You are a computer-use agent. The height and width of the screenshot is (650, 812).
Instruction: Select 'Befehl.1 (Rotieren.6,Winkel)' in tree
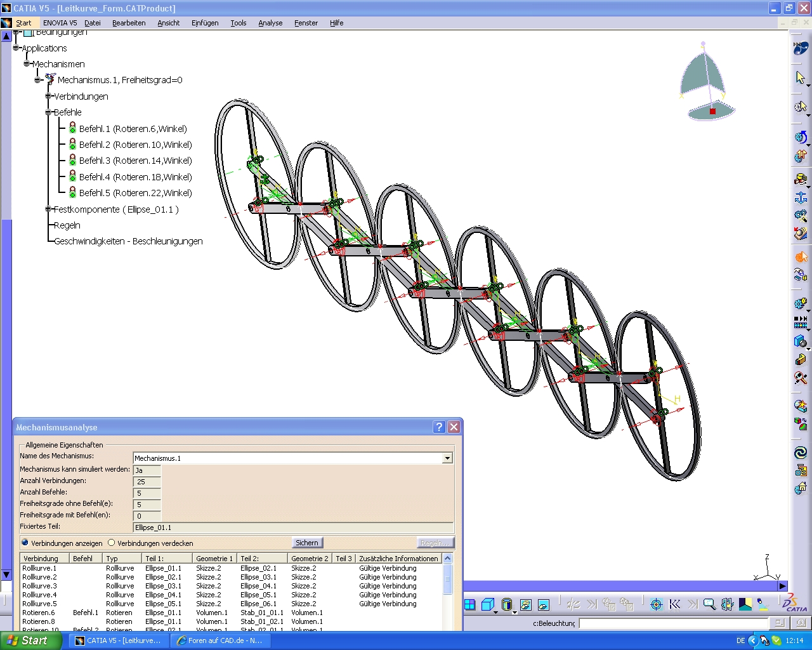(133, 128)
